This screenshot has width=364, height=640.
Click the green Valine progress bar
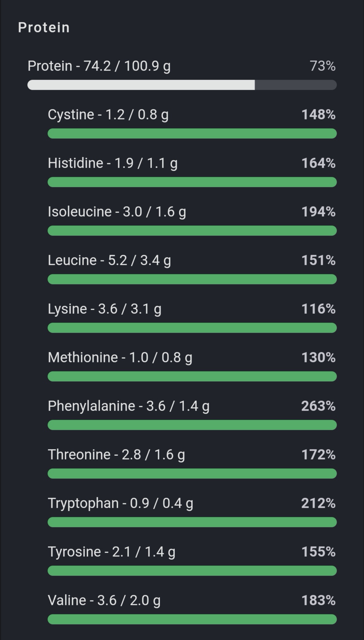[192, 619]
